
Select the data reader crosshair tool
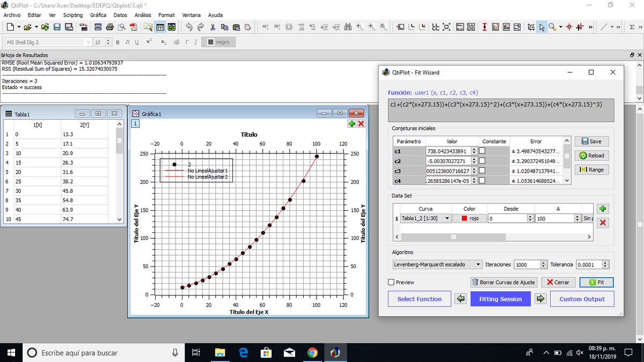coord(570,27)
